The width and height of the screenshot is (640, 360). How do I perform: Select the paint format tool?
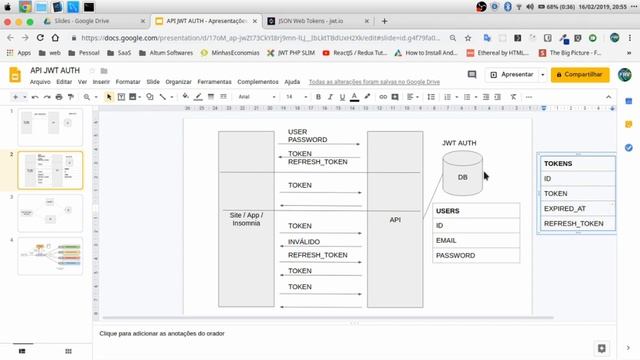click(x=71, y=97)
